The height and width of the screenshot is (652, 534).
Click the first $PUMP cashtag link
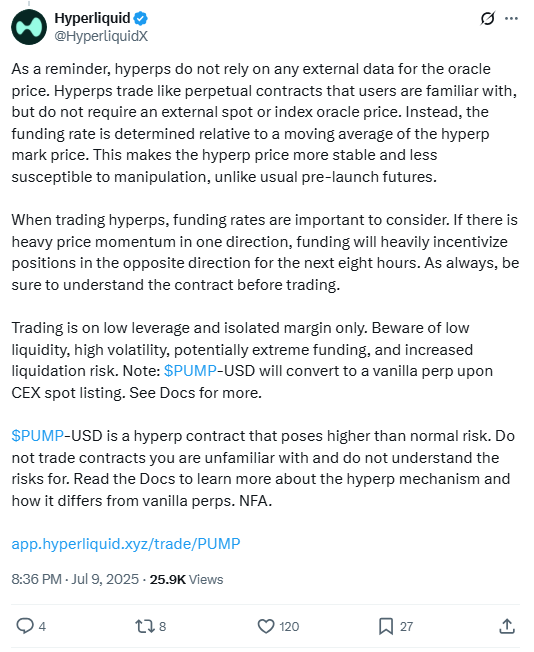(190, 370)
